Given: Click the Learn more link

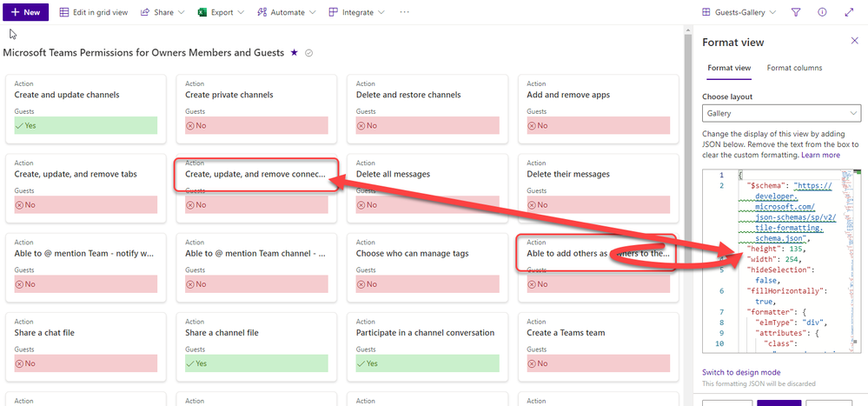Looking at the screenshot, I should click(820, 155).
